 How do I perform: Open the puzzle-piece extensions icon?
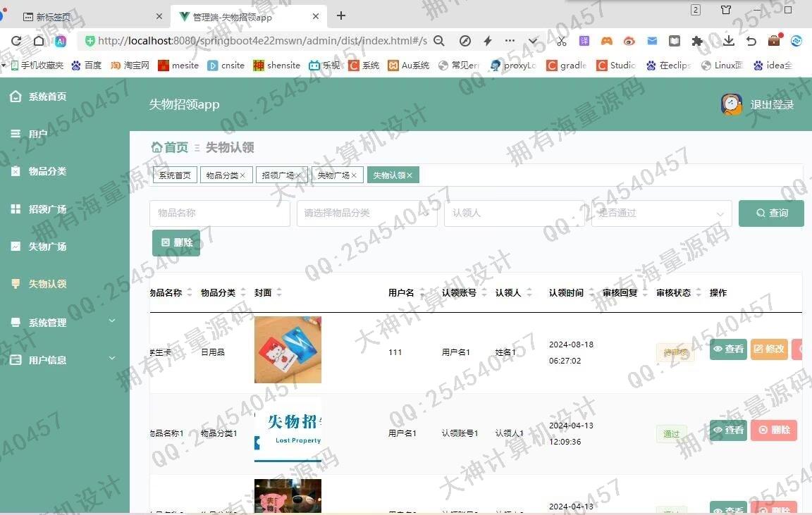click(697, 41)
